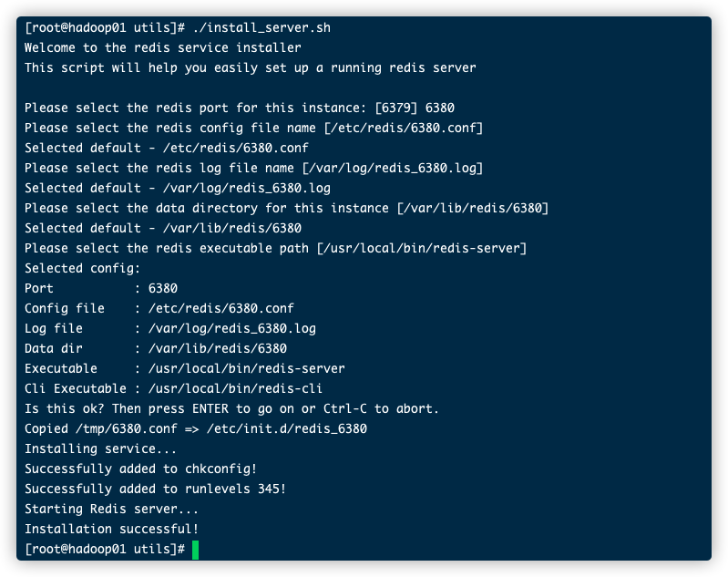Click the 'Installation successful!' message
The image size is (728, 577).
coord(112,529)
